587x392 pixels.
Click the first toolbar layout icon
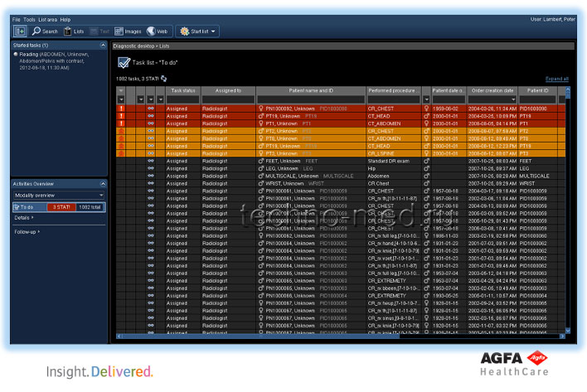point(20,31)
